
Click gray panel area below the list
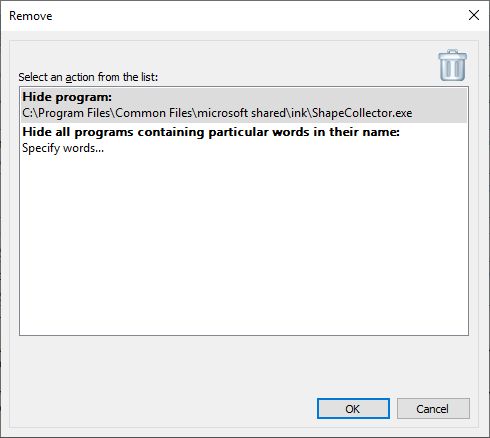click(x=244, y=365)
